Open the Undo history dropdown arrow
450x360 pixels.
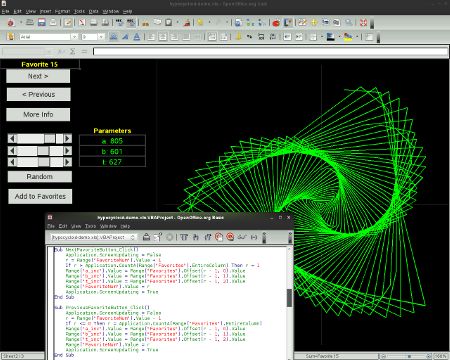coord(209,23)
